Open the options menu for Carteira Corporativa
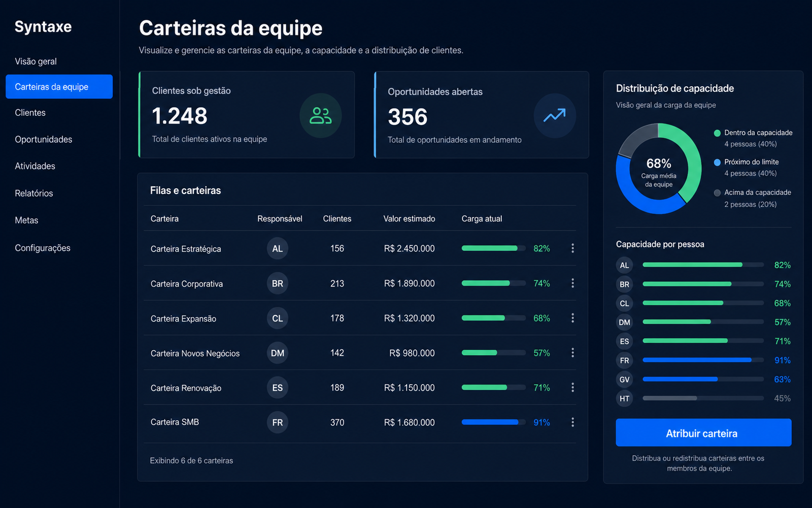The image size is (812, 508). tap(572, 283)
